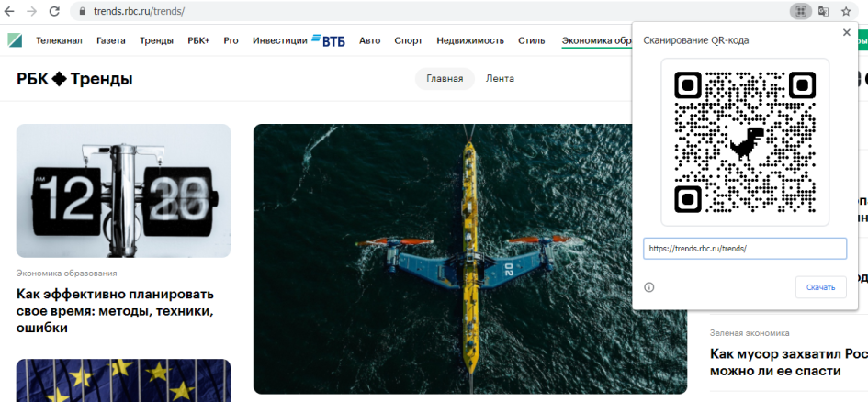Switch to the Главная tab
Viewport: 868px width, 402px height.
445,79
